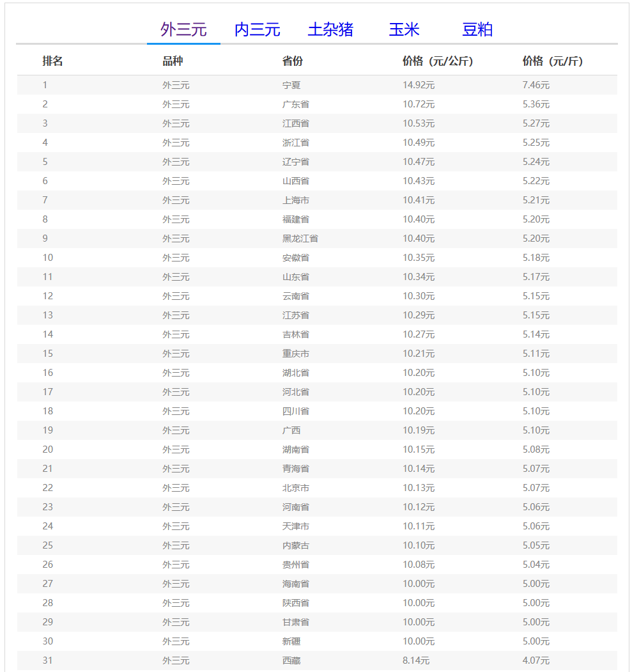Image resolution: width=632 pixels, height=672 pixels.
Task: Click the 黑龙江省 province entry
Action: (300, 238)
